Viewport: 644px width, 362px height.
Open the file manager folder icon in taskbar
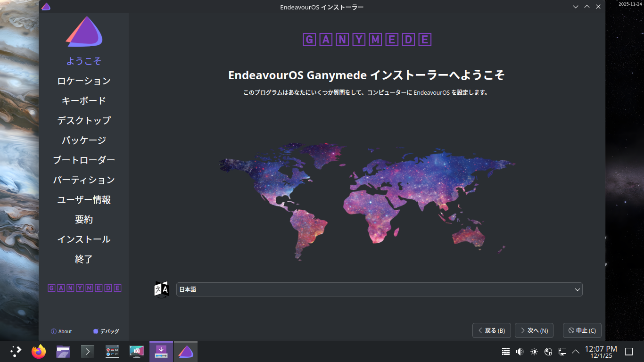[63, 351]
